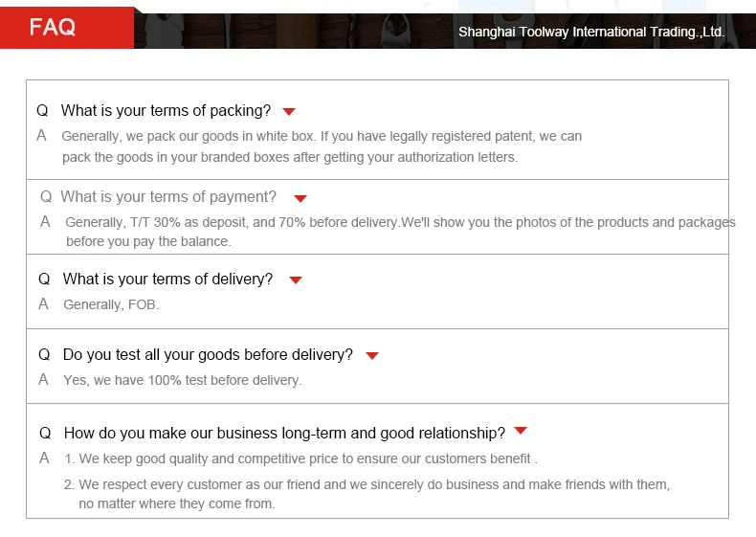Click the A icon beside the white box answer
Screen dimensions: 756x537
click(x=42, y=136)
